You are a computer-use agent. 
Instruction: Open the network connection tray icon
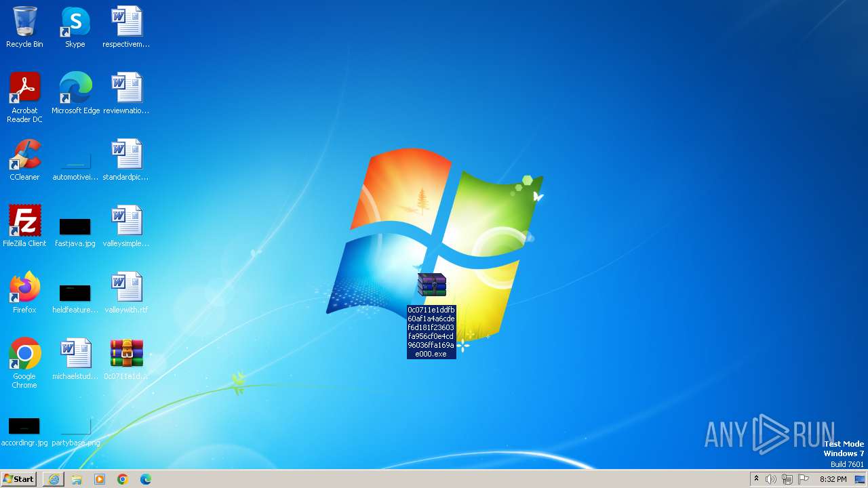pyautogui.click(x=787, y=479)
